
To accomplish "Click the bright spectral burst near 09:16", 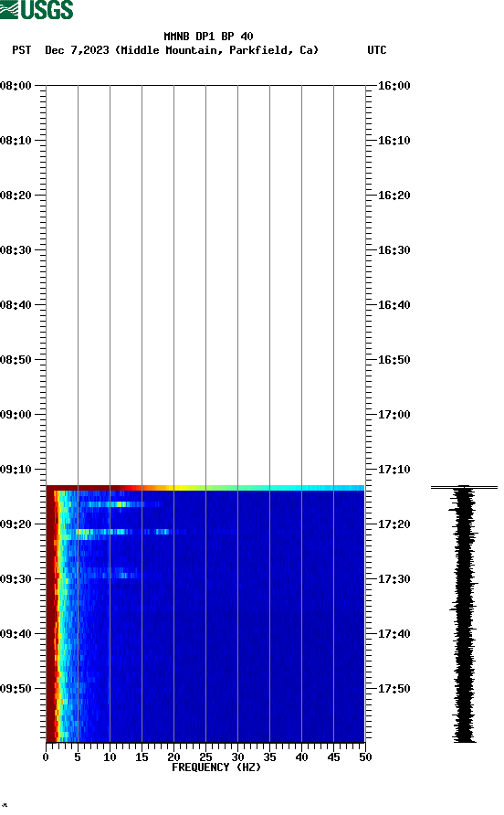I will tap(121, 504).
